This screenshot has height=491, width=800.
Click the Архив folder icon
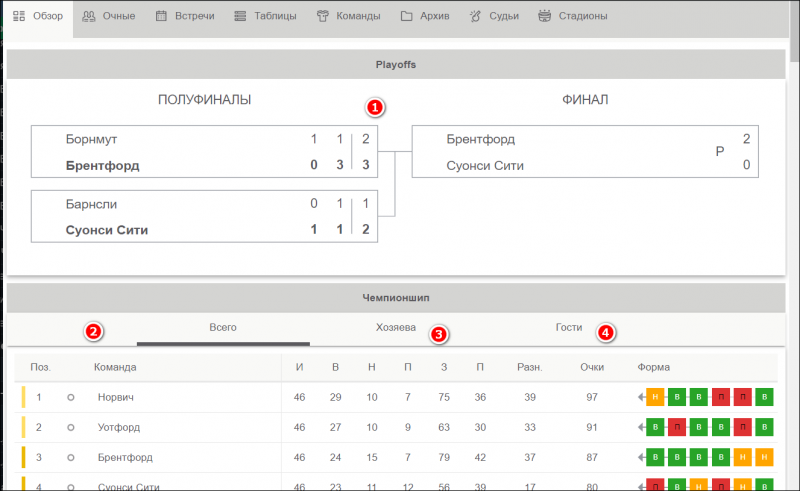(x=406, y=16)
